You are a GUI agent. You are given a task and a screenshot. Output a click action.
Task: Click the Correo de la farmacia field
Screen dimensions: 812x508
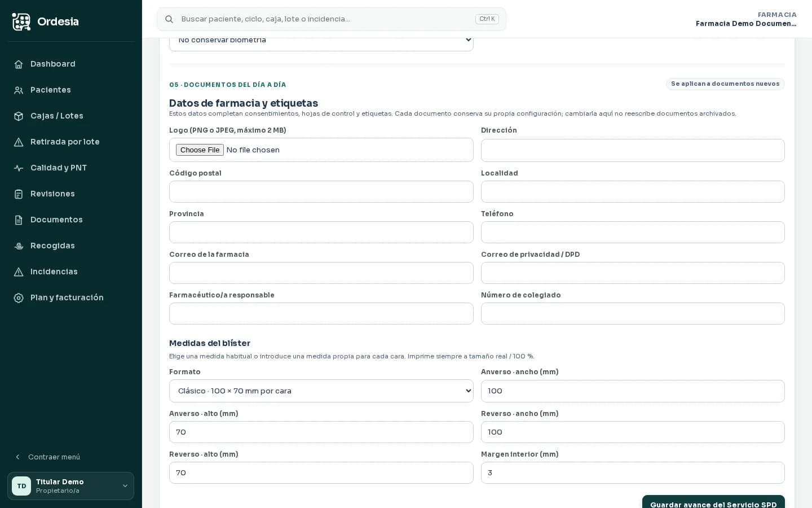321,273
